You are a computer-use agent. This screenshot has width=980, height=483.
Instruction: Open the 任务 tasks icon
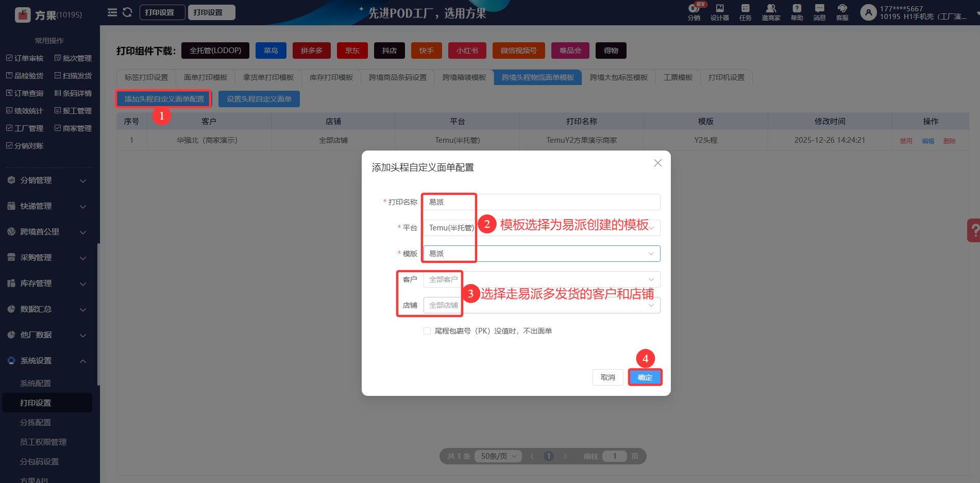tap(746, 12)
